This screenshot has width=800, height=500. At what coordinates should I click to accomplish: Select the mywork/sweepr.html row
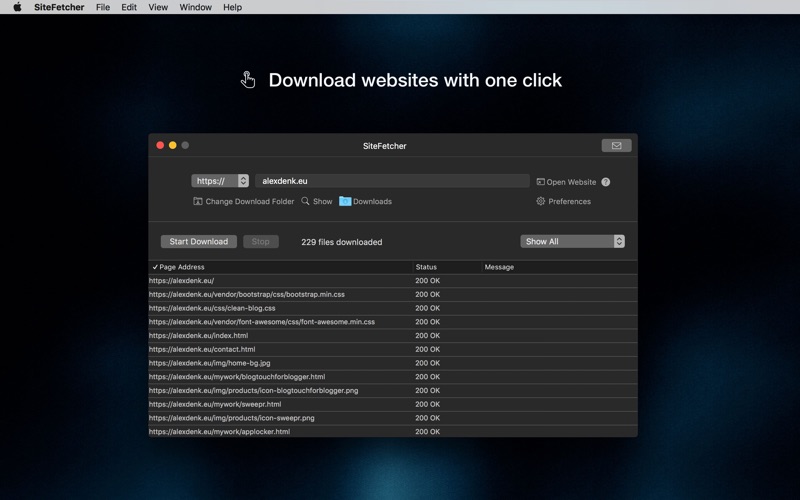(393, 405)
